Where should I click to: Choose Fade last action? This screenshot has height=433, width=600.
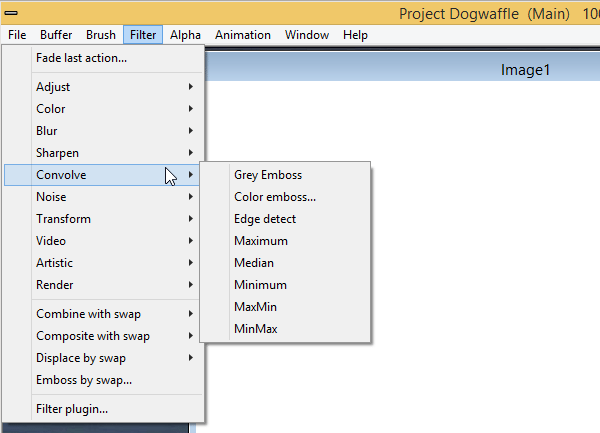(103, 58)
